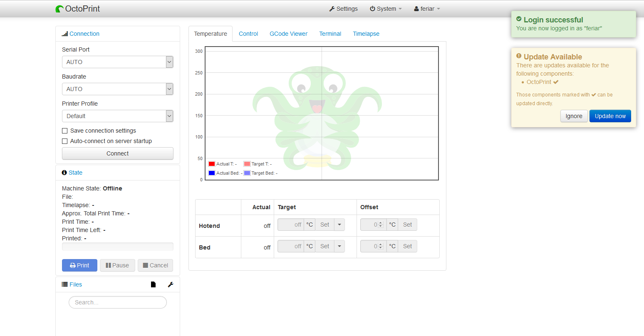Open the GCode Viewer tab
The width and height of the screenshot is (644, 336).
coord(289,34)
